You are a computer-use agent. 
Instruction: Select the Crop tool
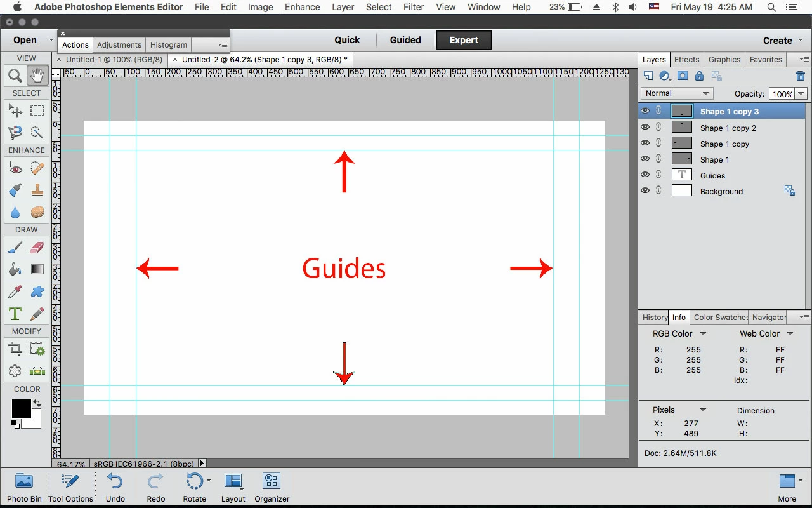[x=15, y=349]
